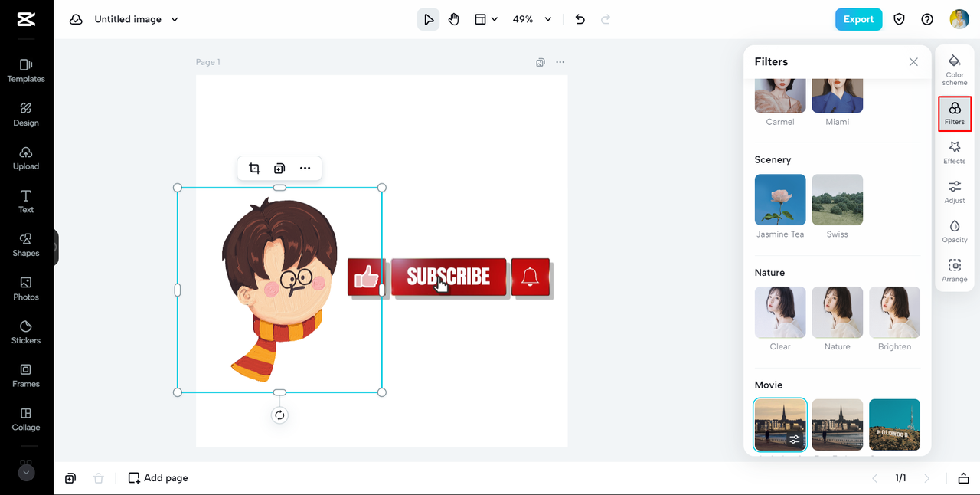The width and height of the screenshot is (980, 495).
Task: Open the help question mark icon
Action: coord(927,19)
